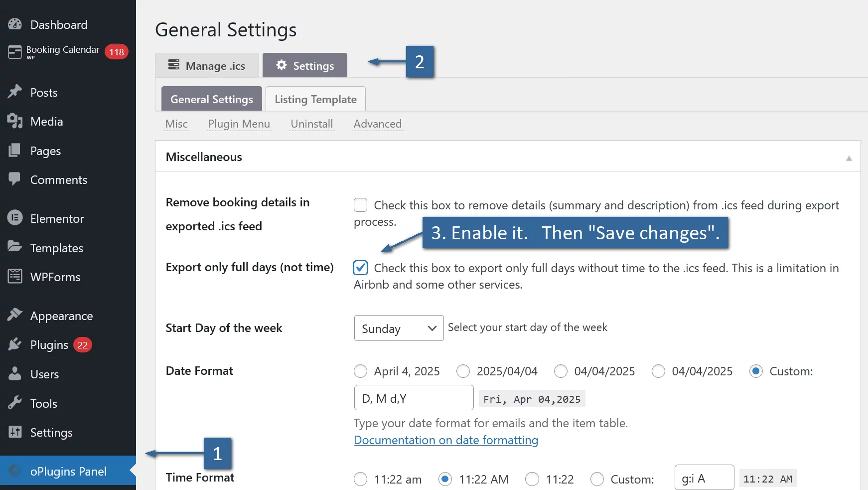The height and width of the screenshot is (490, 868).
Task: Enable Remove booking details checkbox
Action: click(360, 205)
